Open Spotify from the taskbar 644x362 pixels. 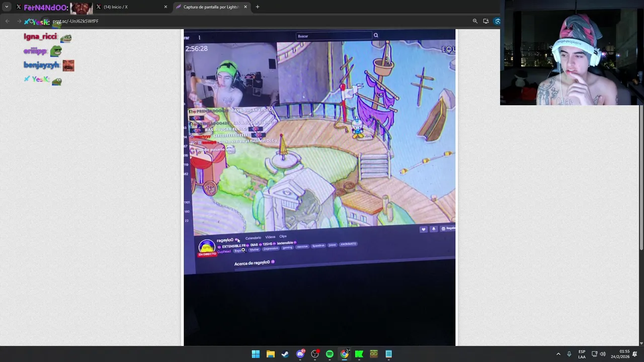(330, 354)
